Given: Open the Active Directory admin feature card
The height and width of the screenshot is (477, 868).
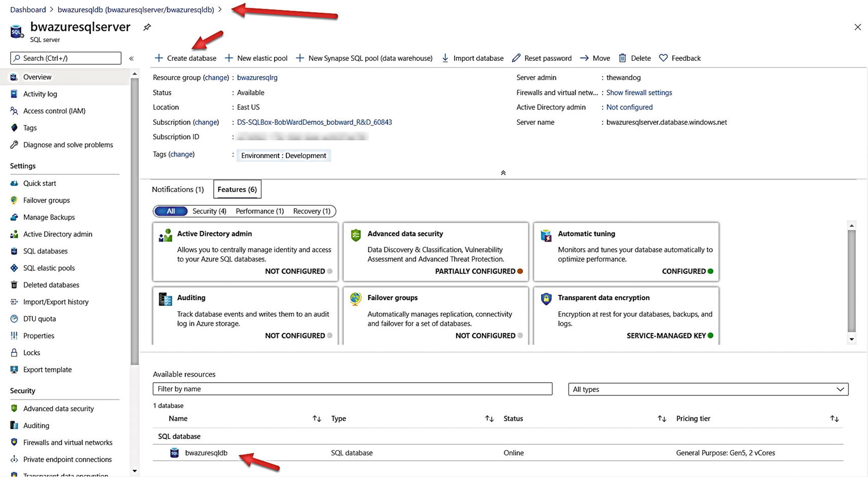Looking at the screenshot, I should pyautogui.click(x=245, y=251).
